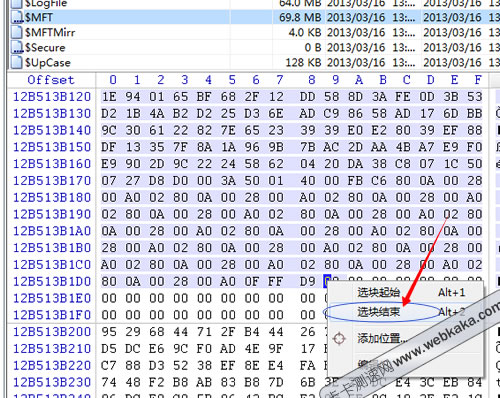Select the $UpCase file name
The width and height of the screenshot is (500, 398).
[48, 63]
